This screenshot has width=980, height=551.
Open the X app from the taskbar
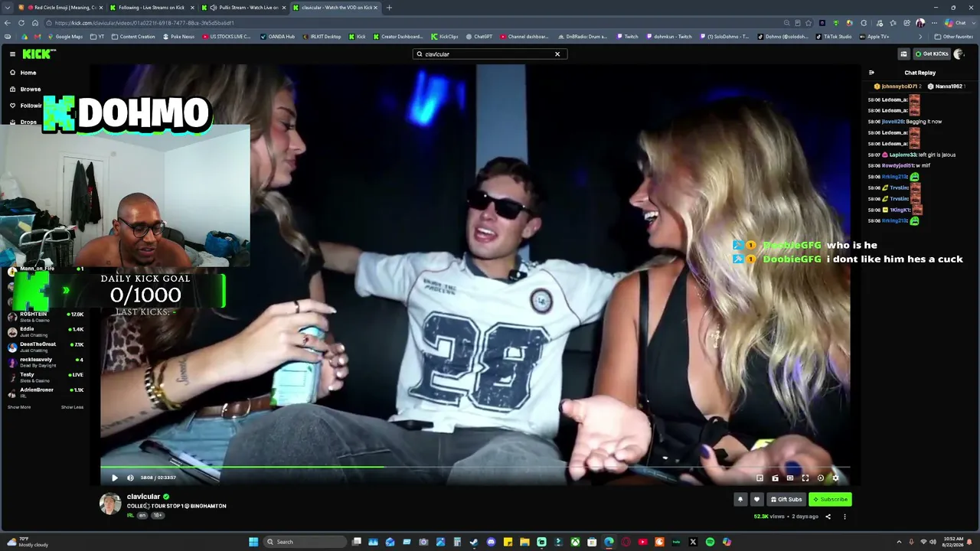click(693, 542)
